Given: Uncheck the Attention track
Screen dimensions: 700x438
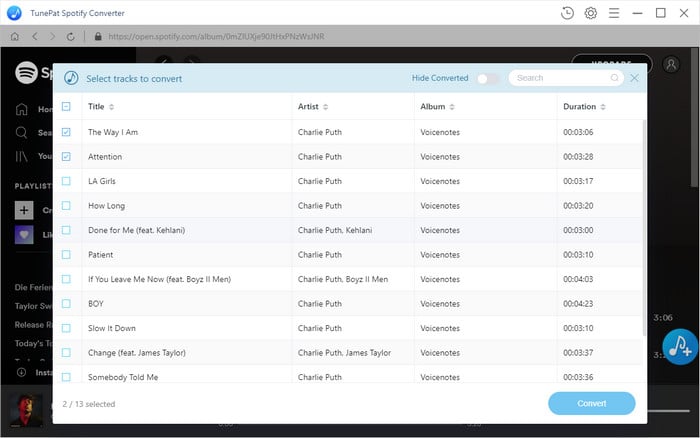Looking at the screenshot, I should pyautogui.click(x=66, y=157).
